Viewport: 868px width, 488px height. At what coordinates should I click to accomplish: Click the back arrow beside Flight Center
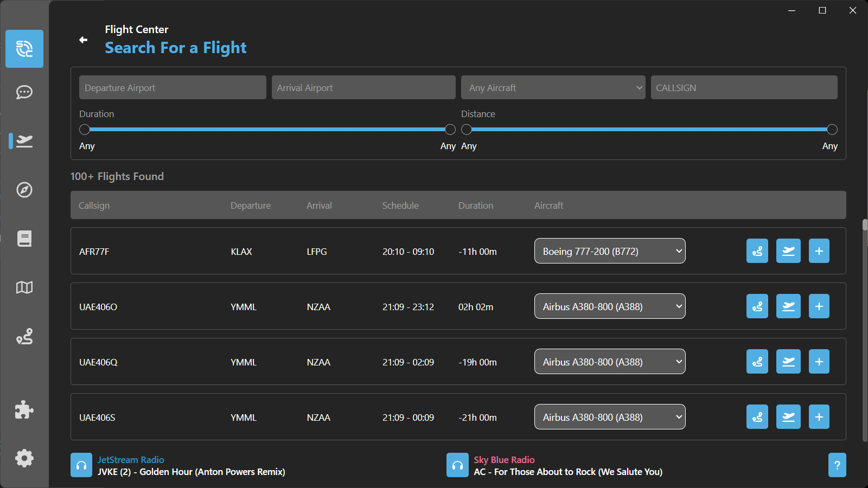point(83,40)
